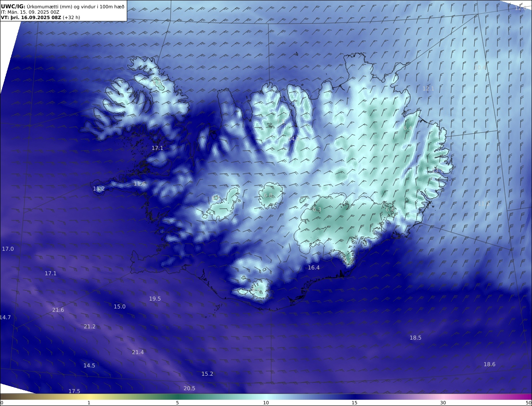Click the colorbar tick label '10'

tap(266, 403)
